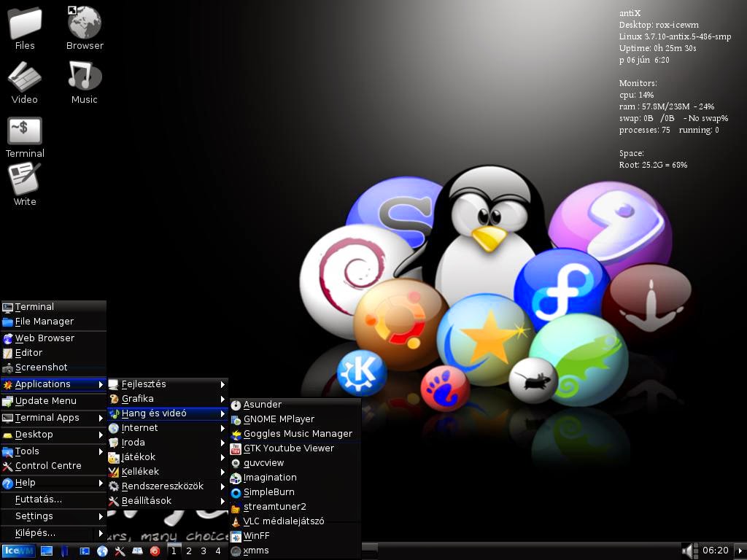
Task: Launch WinFF from the submenu
Action: (x=295, y=536)
